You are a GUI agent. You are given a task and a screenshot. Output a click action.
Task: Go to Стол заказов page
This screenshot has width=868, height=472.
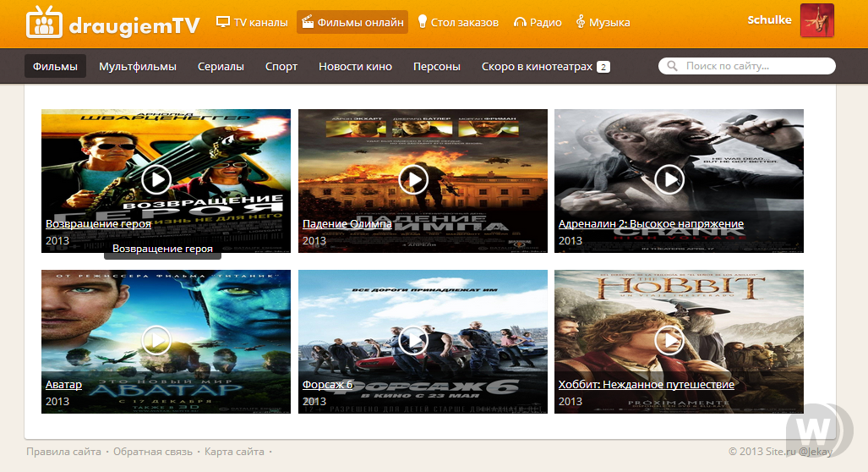point(457,23)
